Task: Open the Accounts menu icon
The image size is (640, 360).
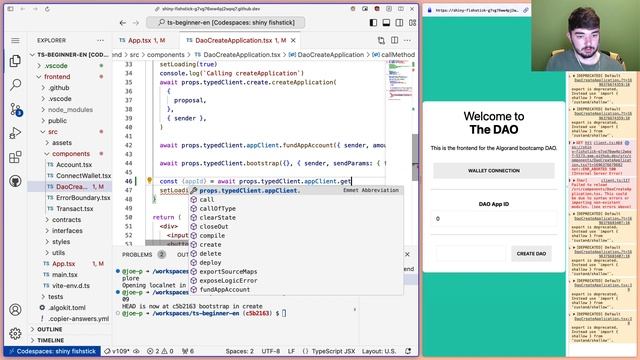Action: (15, 310)
